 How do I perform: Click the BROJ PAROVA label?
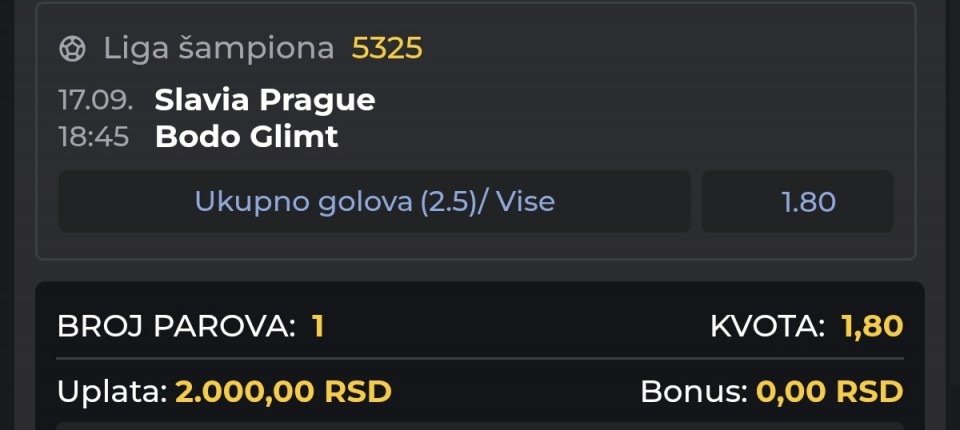[176, 326]
